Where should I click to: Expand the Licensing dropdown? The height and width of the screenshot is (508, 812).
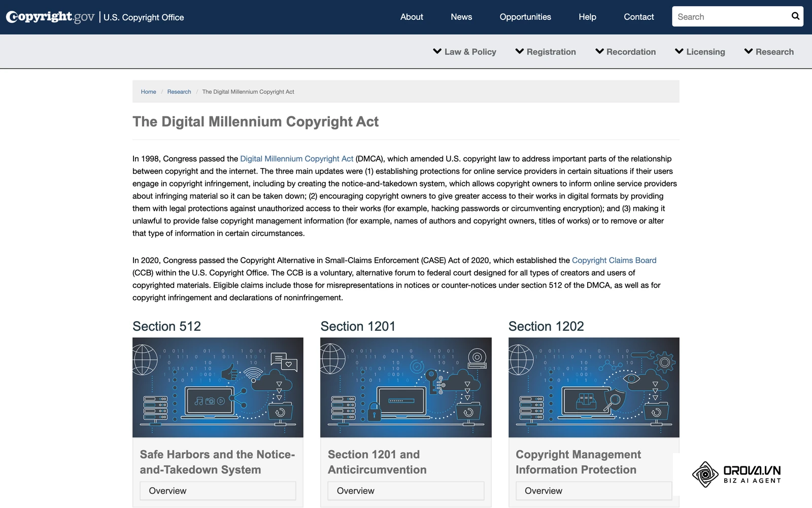pyautogui.click(x=700, y=52)
